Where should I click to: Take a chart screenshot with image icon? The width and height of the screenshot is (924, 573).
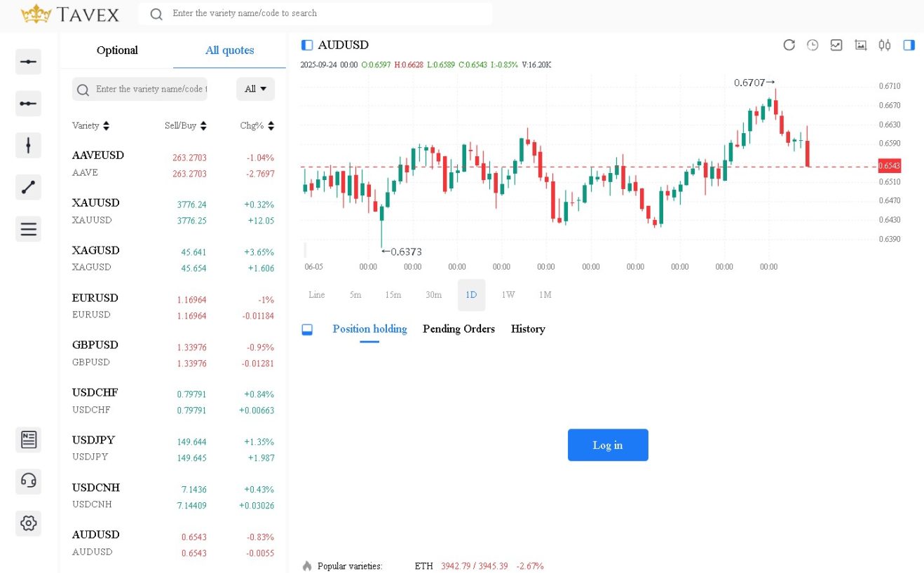click(x=860, y=46)
